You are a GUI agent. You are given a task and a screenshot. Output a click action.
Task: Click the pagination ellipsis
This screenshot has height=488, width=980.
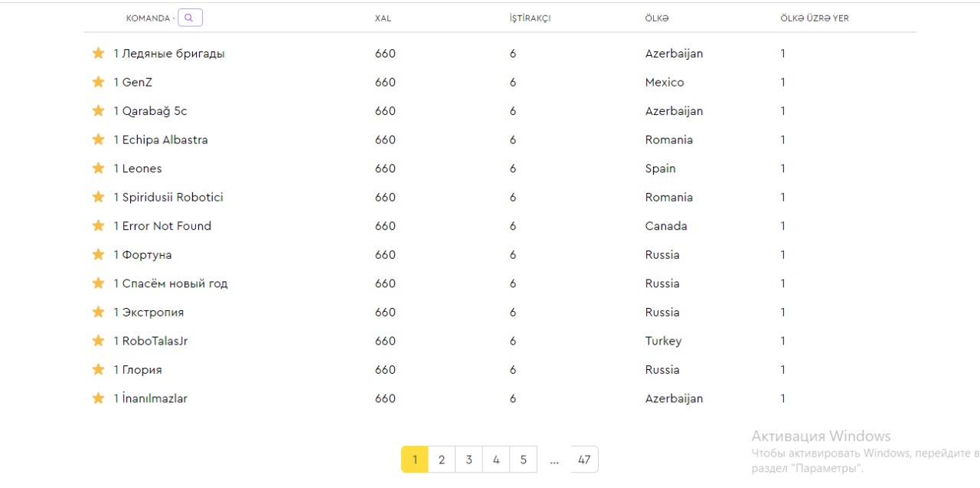pos(554,460)
